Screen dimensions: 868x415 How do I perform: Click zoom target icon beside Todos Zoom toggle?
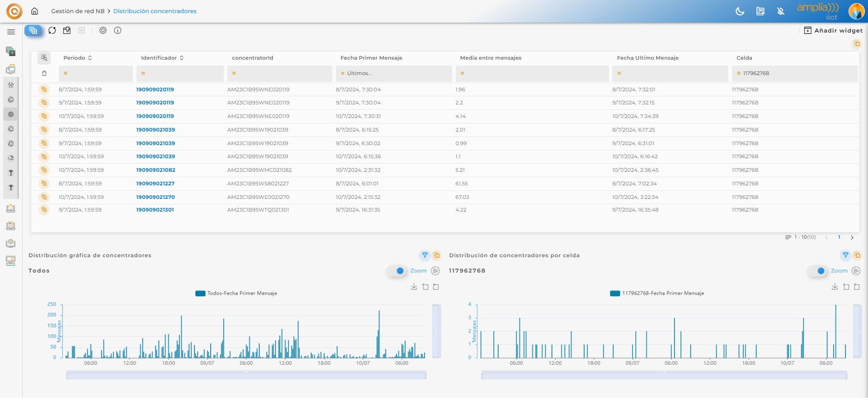click(435, 271)
